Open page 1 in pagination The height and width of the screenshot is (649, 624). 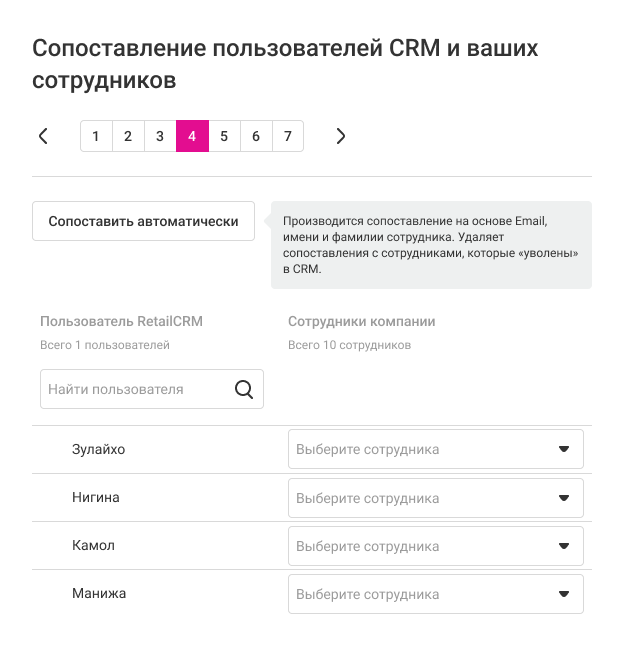(96, 136)
